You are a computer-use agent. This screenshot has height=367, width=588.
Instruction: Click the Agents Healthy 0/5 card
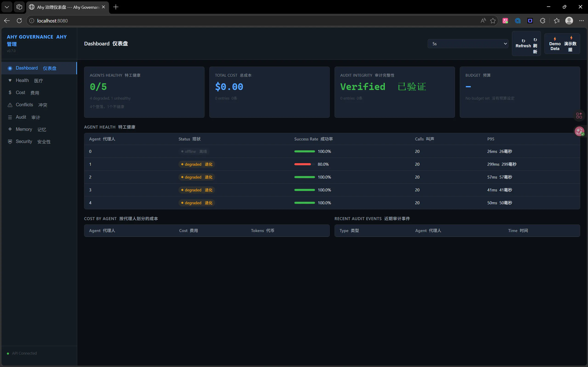144,92
